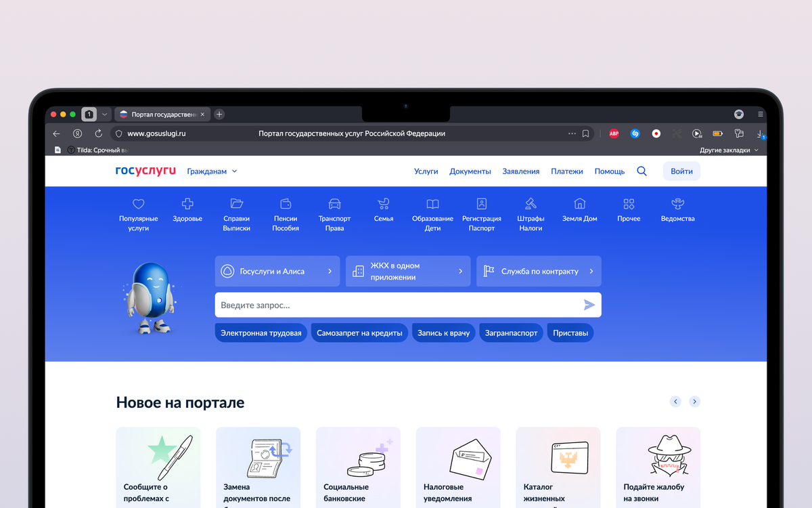
Task: Open the Популярные услуги heart icon
Action: (139, 203)
